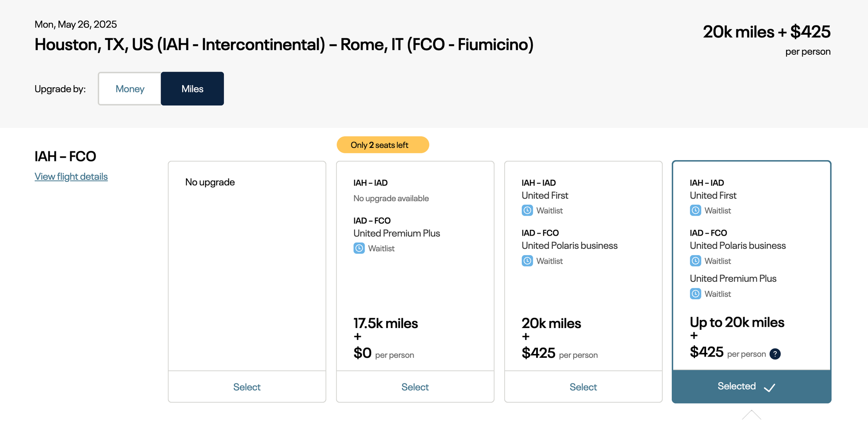Click the Up to 20k miles price text
The width and height of the screenshot is (868, 437).
[737, 322]
